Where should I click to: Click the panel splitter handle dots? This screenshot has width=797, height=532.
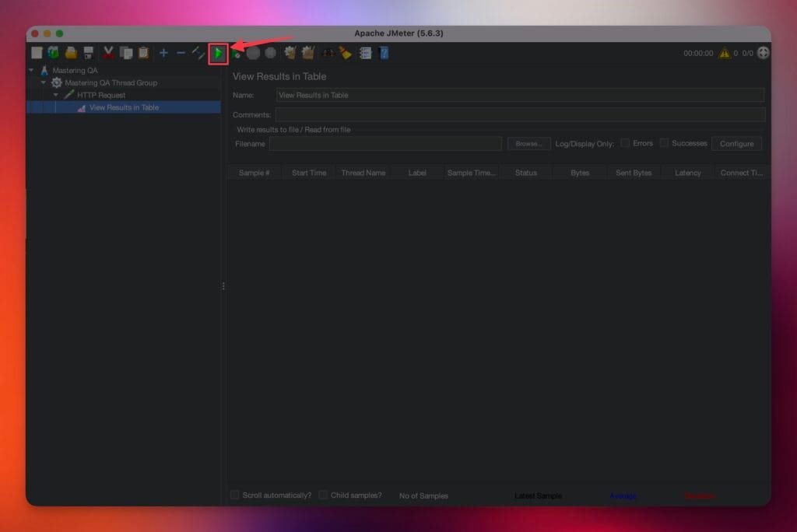[223, 286]
